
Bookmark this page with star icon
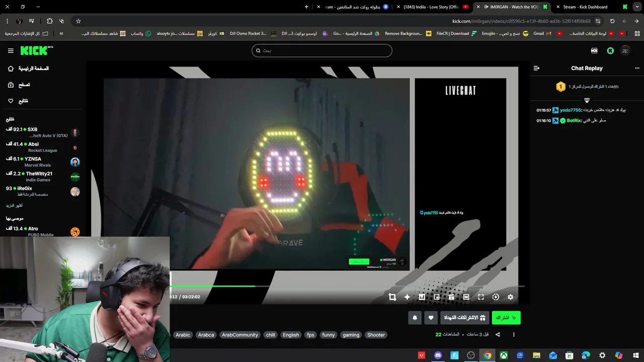click(78, 21)
